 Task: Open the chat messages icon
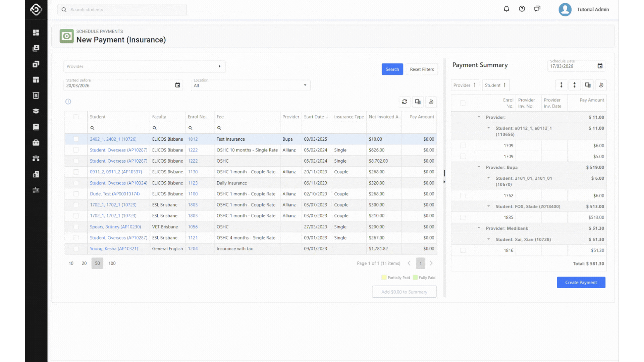coord(537,9)
